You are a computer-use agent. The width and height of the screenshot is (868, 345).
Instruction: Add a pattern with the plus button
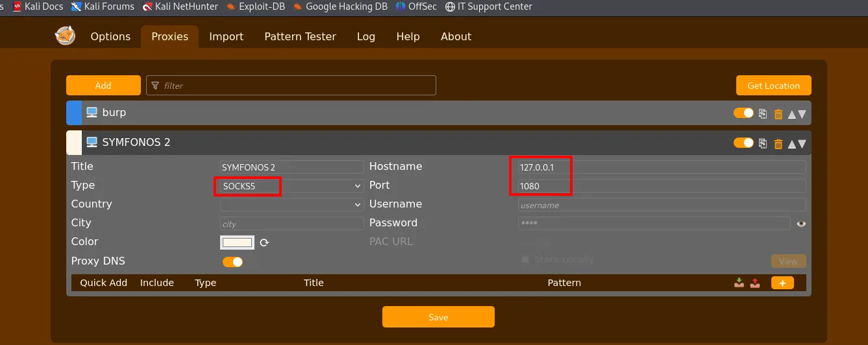tap(782, 283)
